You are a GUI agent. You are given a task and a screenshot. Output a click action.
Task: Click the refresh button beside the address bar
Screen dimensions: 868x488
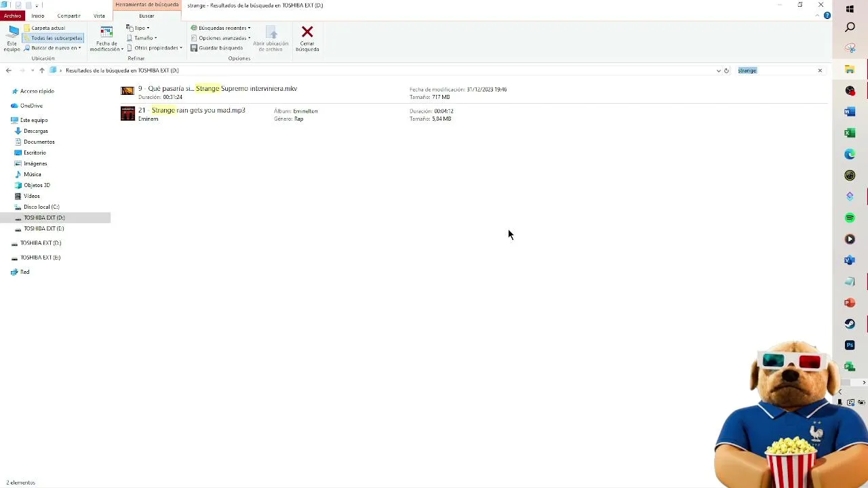pyautogui.click(x=726, y=70)
